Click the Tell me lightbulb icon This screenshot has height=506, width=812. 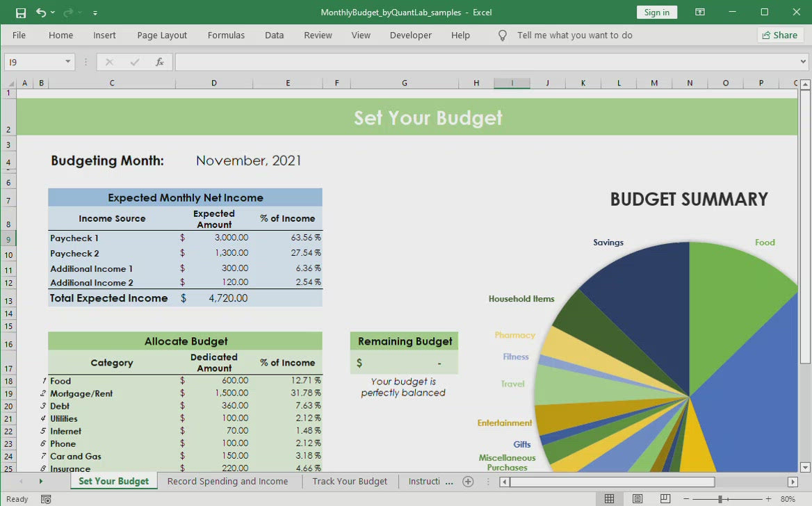(x=503, y=35)
